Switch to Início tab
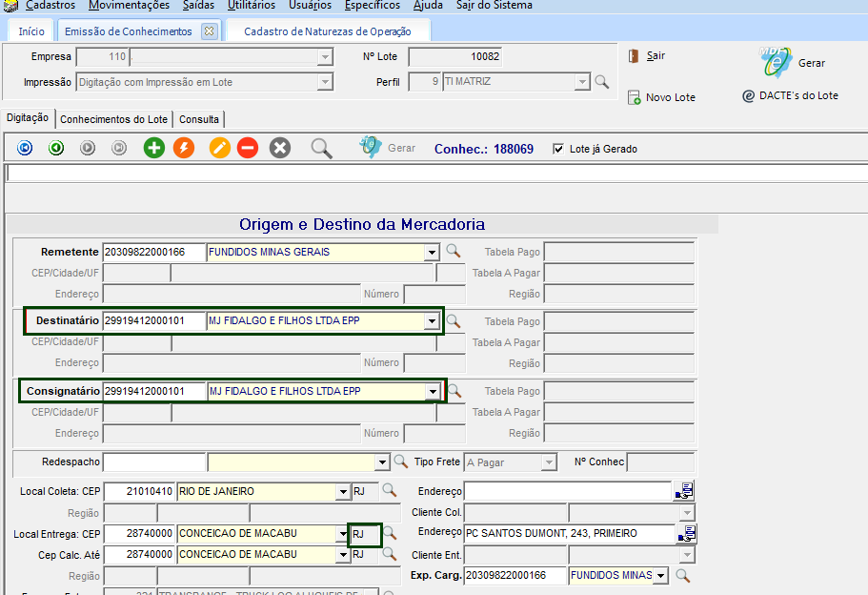 click(31, 31)
